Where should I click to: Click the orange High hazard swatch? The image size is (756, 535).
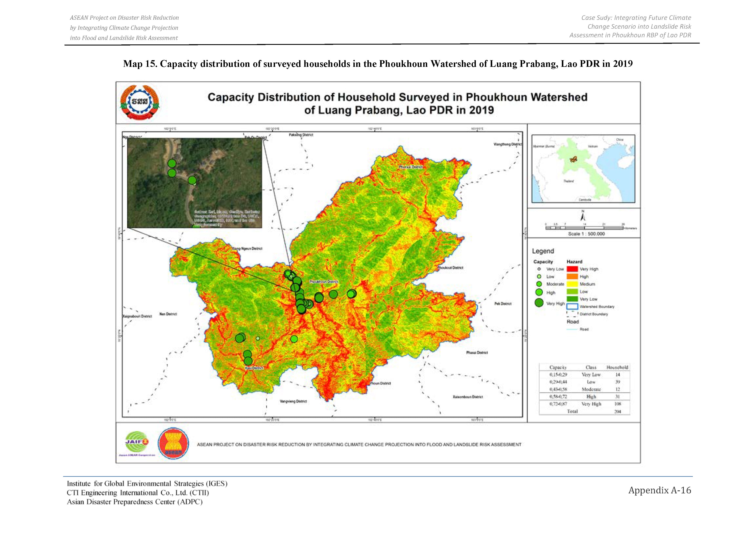pyautogui.click(x=572, y=277)
